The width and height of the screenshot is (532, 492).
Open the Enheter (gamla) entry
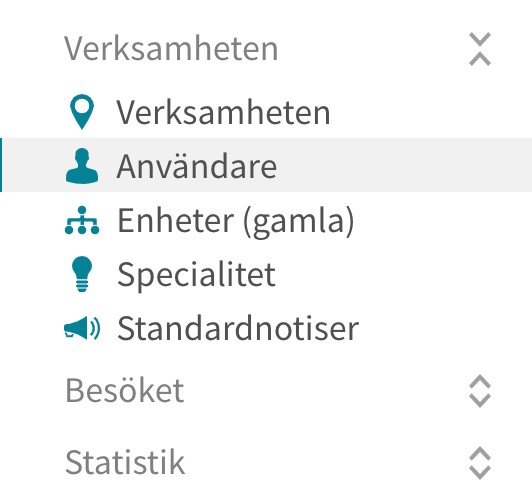236,221
